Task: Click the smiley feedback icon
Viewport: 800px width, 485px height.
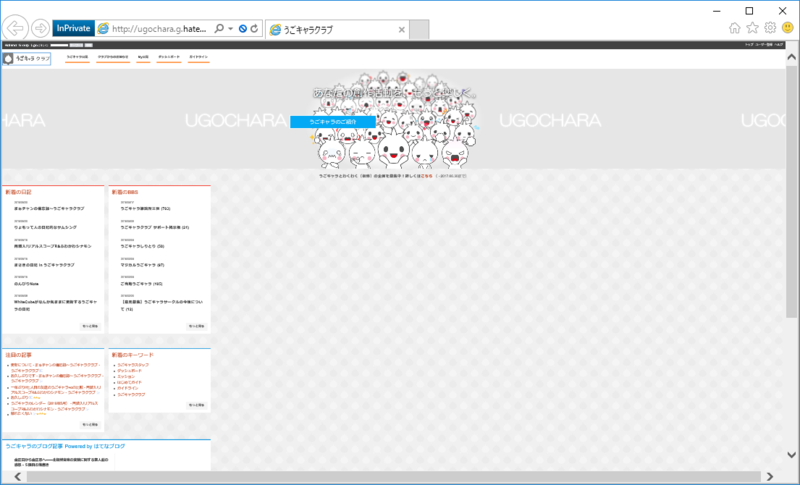Action: tap(788, 28)
